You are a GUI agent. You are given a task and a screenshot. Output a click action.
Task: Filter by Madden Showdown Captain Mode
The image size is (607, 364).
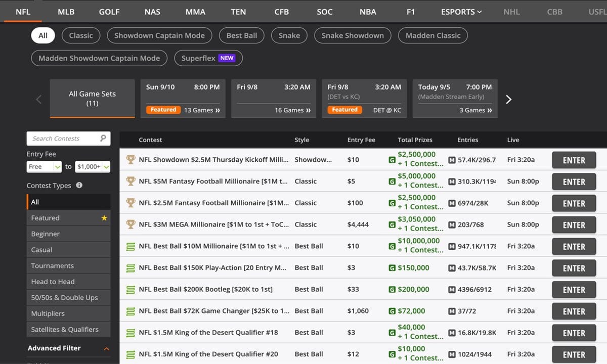tap(99, 58)
